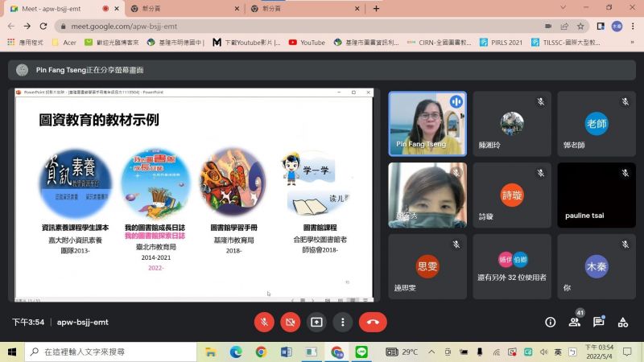Open the chat panel icon

point(599,322)
